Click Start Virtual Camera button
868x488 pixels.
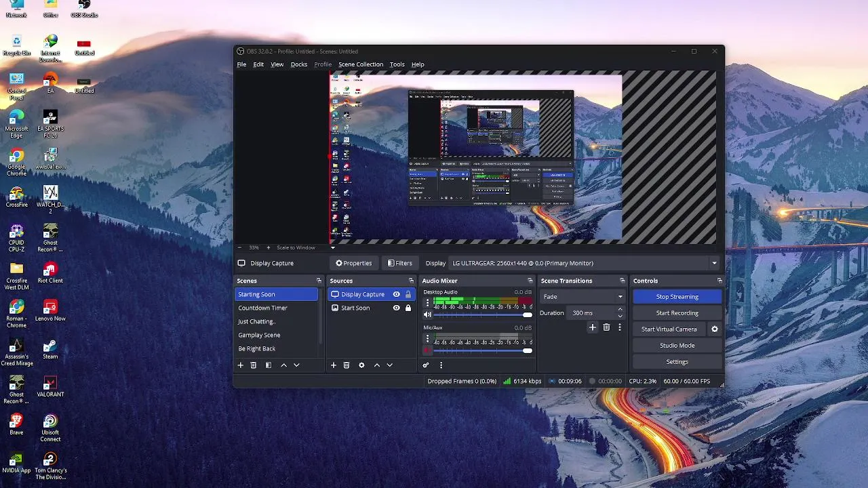pyautogui.click(x=669, y=329)
